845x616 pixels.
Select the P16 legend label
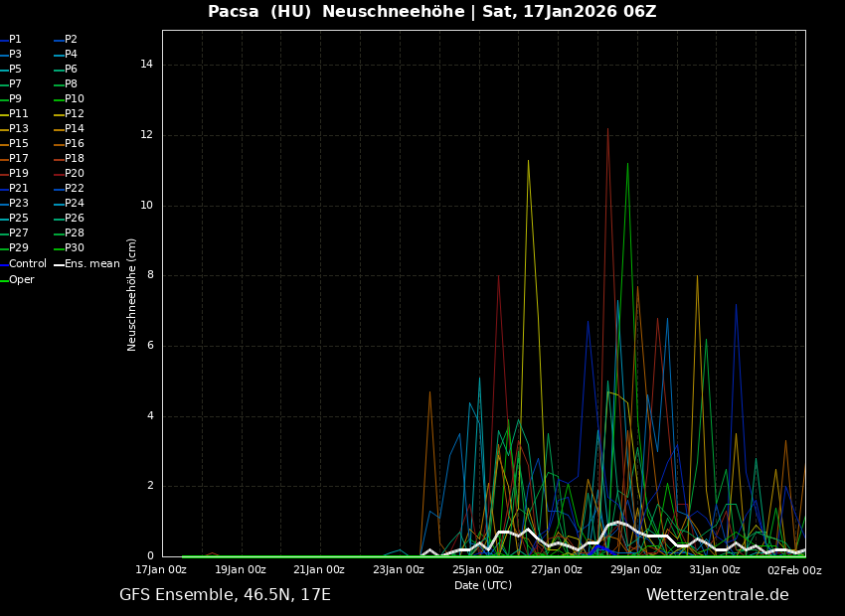74,144
